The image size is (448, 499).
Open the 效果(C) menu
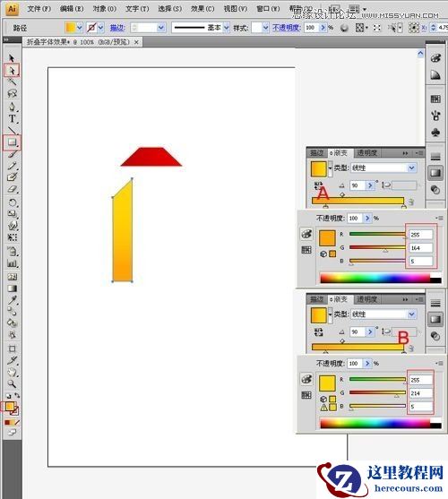202,9
